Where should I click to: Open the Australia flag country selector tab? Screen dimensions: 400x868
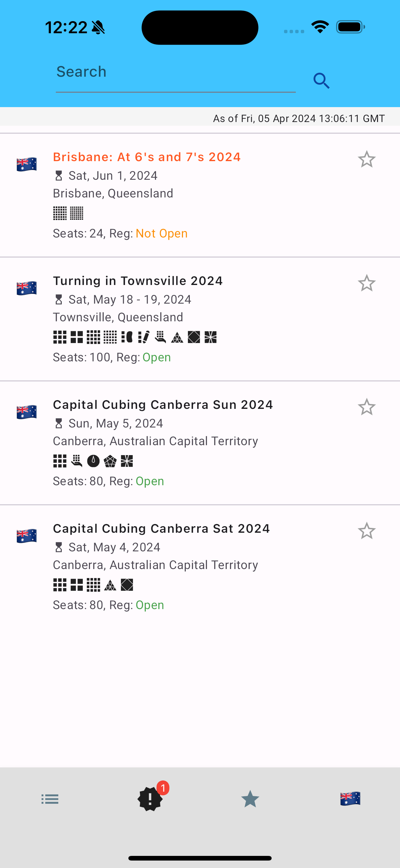coord(350,798)
